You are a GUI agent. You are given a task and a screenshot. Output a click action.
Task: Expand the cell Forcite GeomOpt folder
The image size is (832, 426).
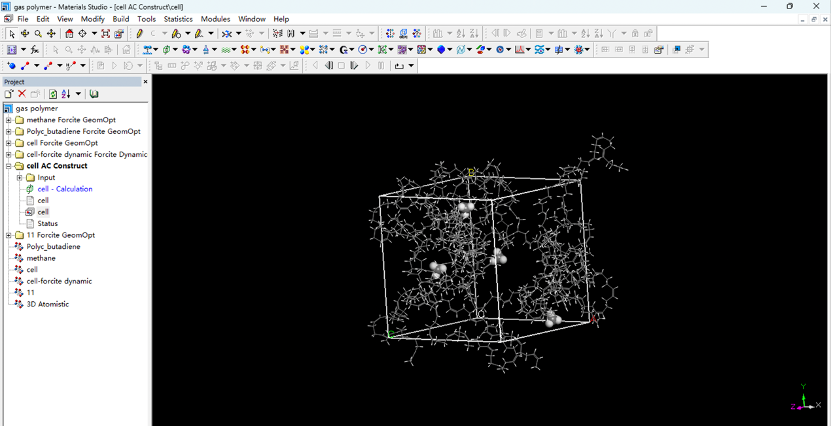click(x=8, y=143)
